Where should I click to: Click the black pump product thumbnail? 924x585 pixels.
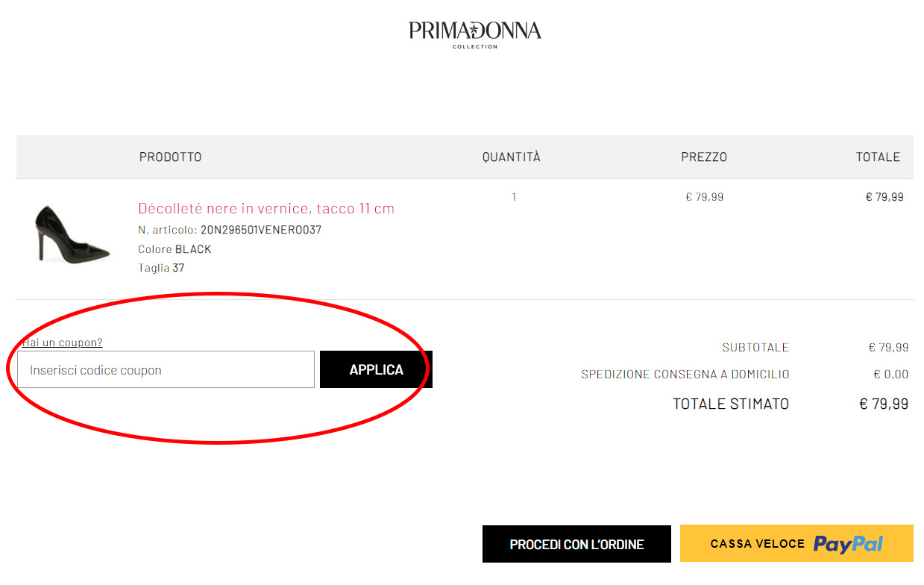tap(71, 236)
